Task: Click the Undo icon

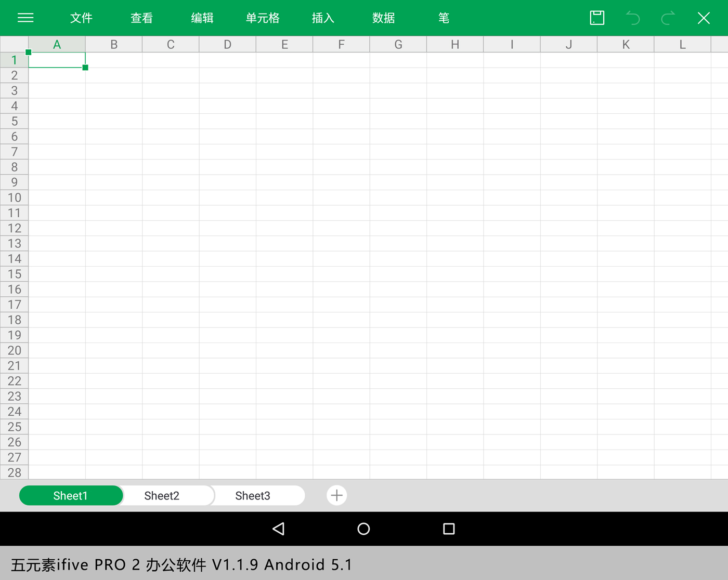Action: pos(633,18)
